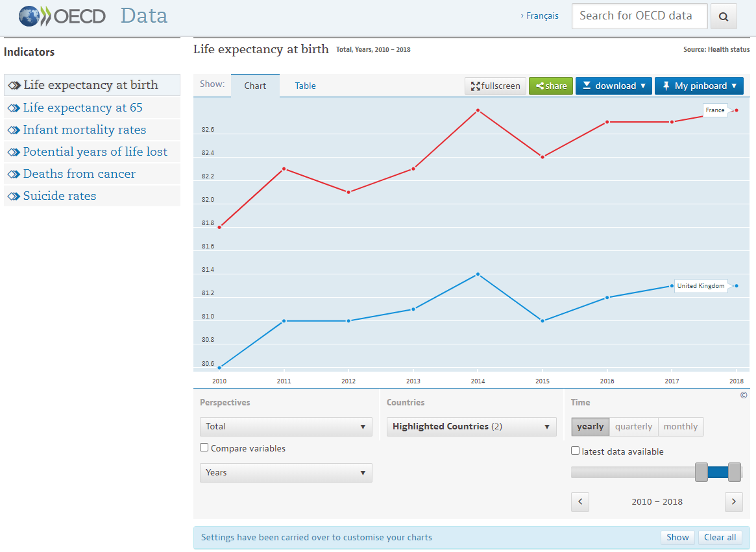Open the Years unit dropdown
This screenshot has height=552, width=756.
(286, 473)
